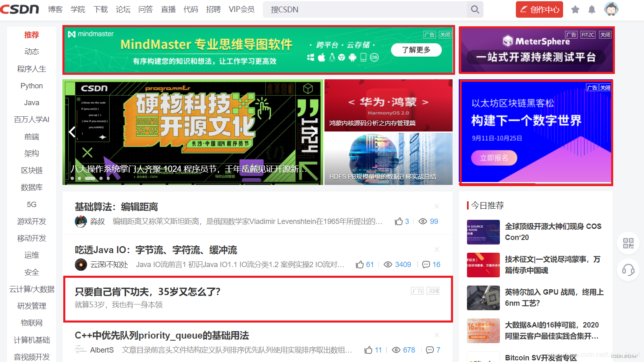Open 大数据&AI的16种可能 article
This screenshot has width=644, height=362.
pos(552,330)
